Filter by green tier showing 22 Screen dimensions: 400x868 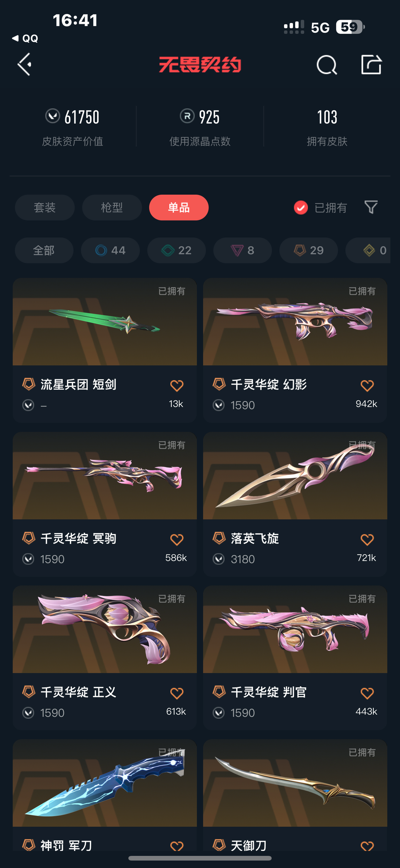point(177,250)
